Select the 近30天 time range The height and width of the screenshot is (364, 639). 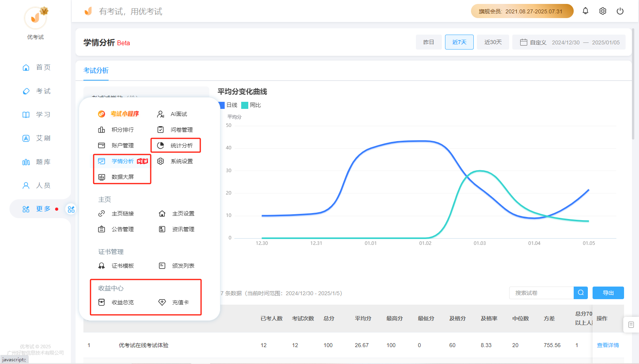tap(493, 42)
